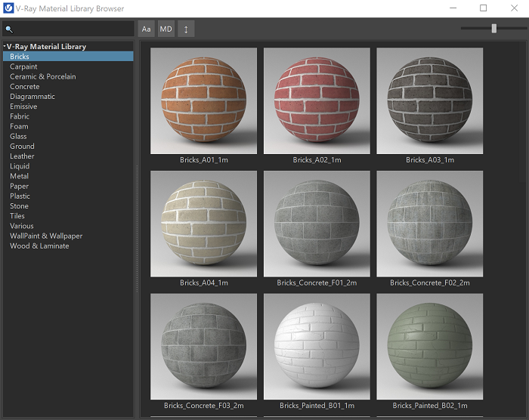Adjust the thumbnail size slider
This screenshot has height=420, width=529.
pos(493,28)
